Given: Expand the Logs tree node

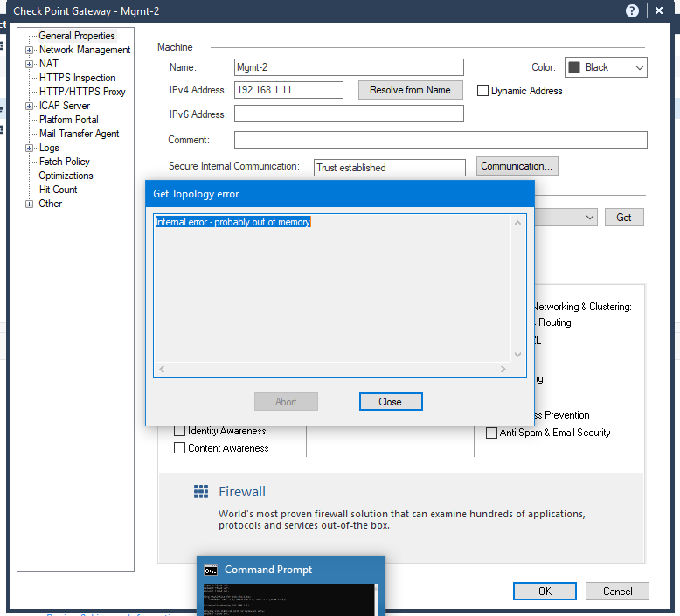Looking at the screenshot, I should (29, 149).
